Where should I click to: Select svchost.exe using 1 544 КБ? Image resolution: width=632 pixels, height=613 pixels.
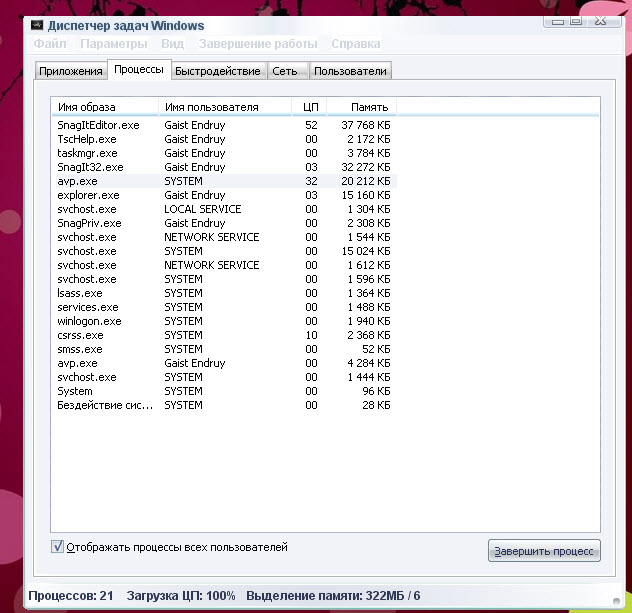click(x=224, y=237)
